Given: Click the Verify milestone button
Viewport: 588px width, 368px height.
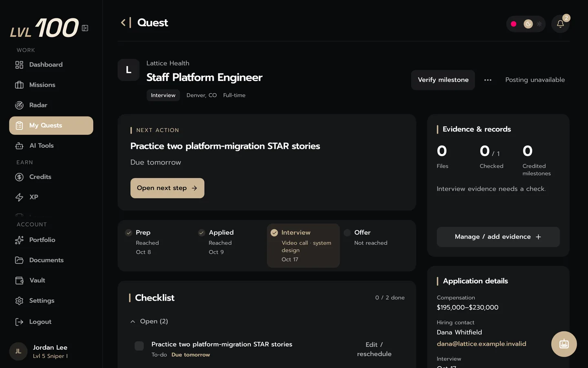Looking at the screenshot, I should click(443, 80).
